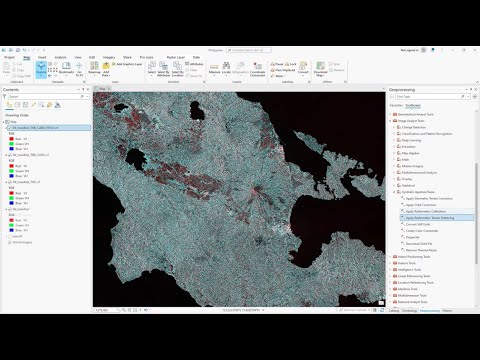Collapse Image Analyst Tools toolbox
Image resolution: width=480 pixels, height=360 pixels.
[x=390, y=121]
